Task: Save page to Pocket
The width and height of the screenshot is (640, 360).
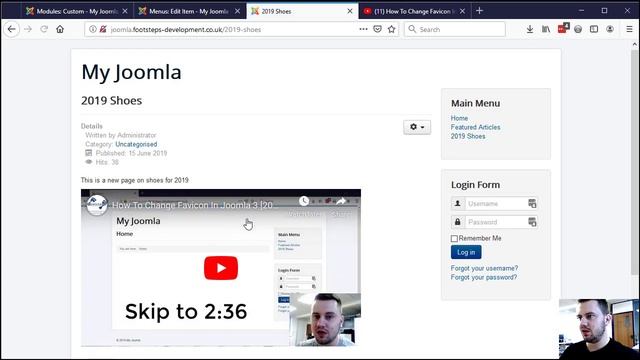Action: (378, 29)
